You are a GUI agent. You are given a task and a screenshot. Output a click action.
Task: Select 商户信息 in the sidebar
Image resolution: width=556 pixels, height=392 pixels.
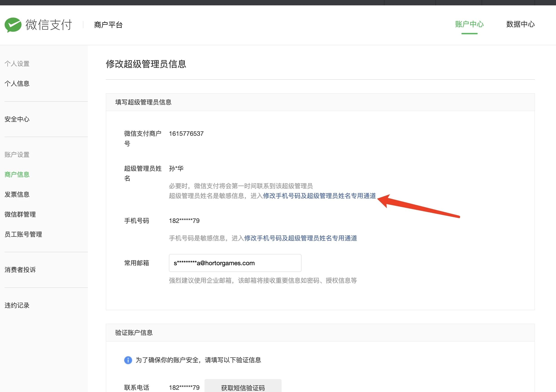17,174
